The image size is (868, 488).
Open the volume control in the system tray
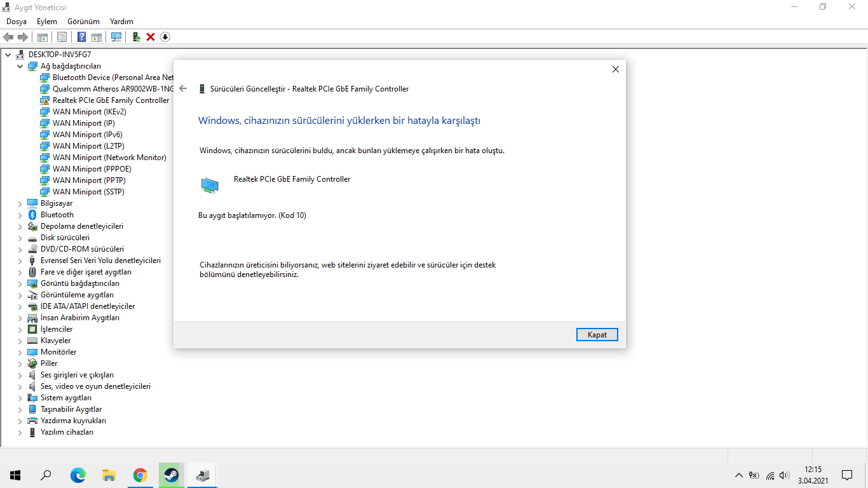[x=784, y=475]
